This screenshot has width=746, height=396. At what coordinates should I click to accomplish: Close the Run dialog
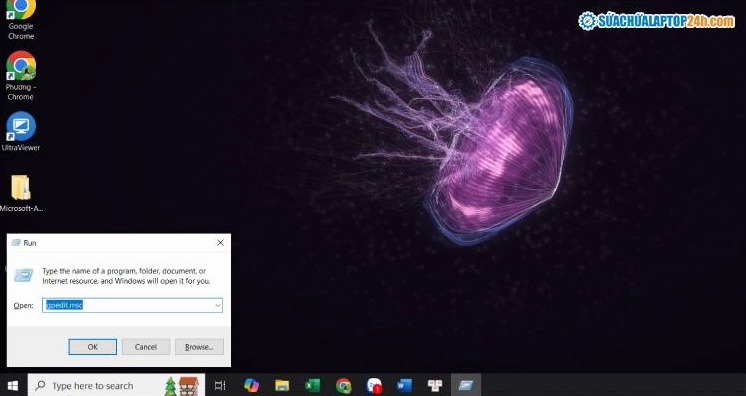220,243
